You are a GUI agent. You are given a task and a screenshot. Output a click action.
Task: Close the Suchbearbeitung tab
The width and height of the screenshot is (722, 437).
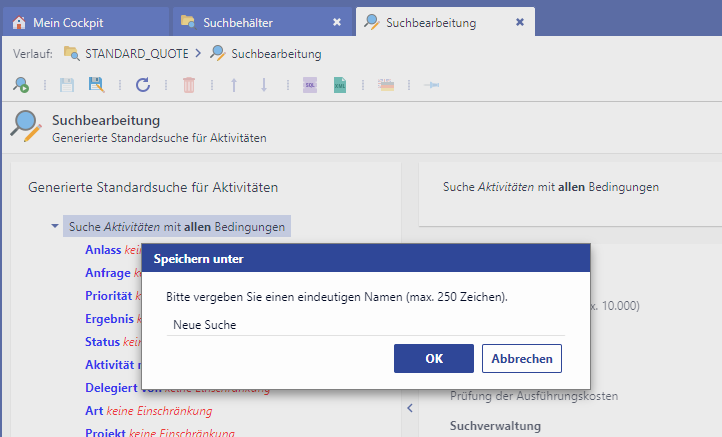[520, 22]
